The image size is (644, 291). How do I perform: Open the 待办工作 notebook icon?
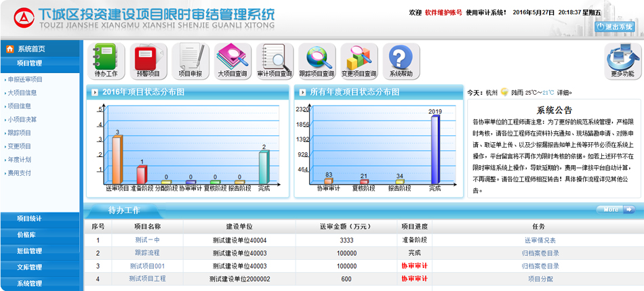pos(106,60)
